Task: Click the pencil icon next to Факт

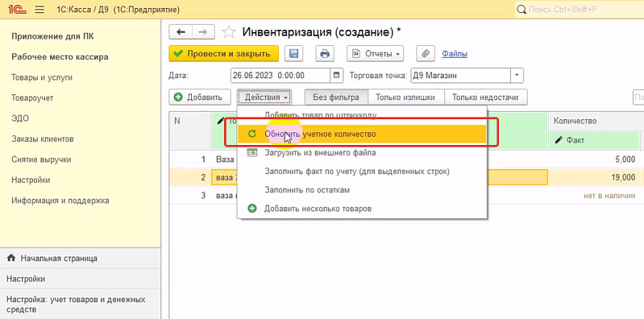Action: coord(559,140)
